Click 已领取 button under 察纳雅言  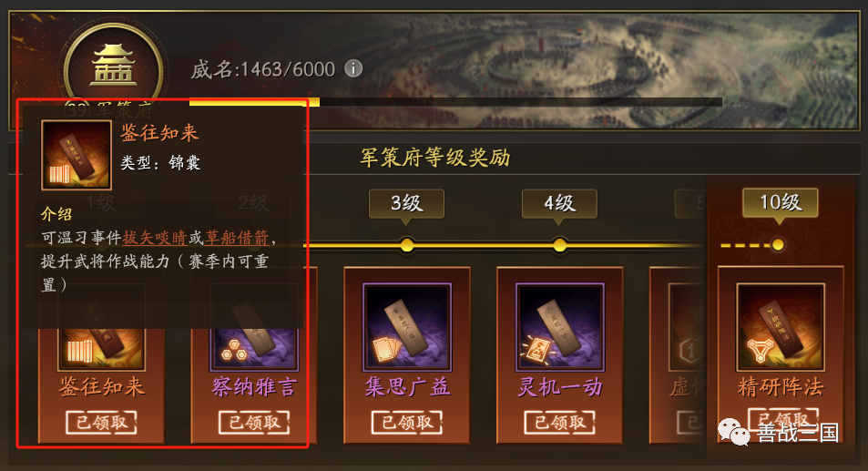254,423
